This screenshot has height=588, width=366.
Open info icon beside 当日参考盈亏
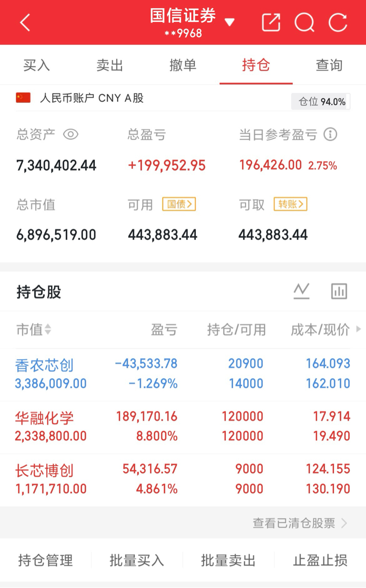click(330, 135)
